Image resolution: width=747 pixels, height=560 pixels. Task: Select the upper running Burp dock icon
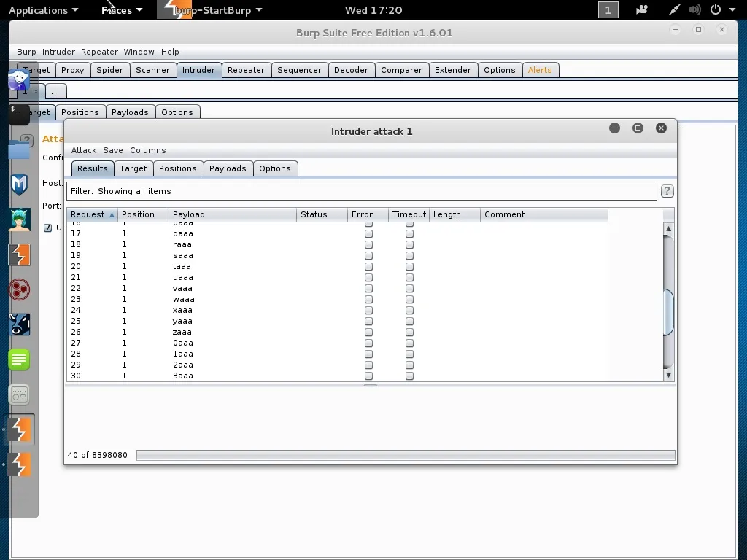19,429
